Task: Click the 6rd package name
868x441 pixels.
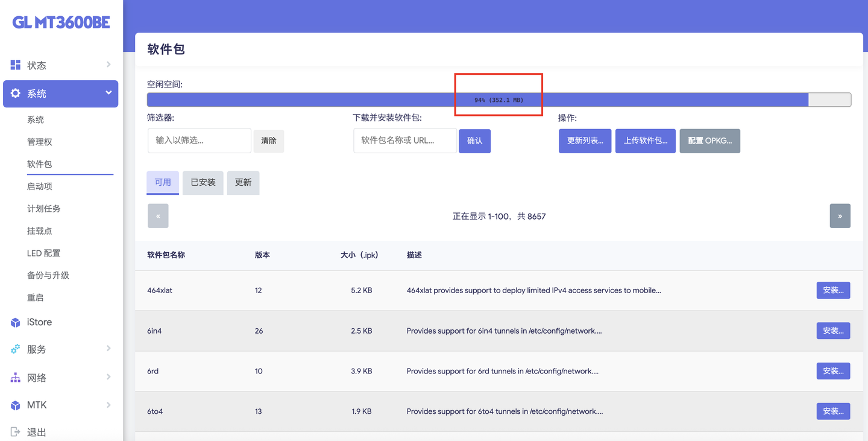Action: pos(153,371)
